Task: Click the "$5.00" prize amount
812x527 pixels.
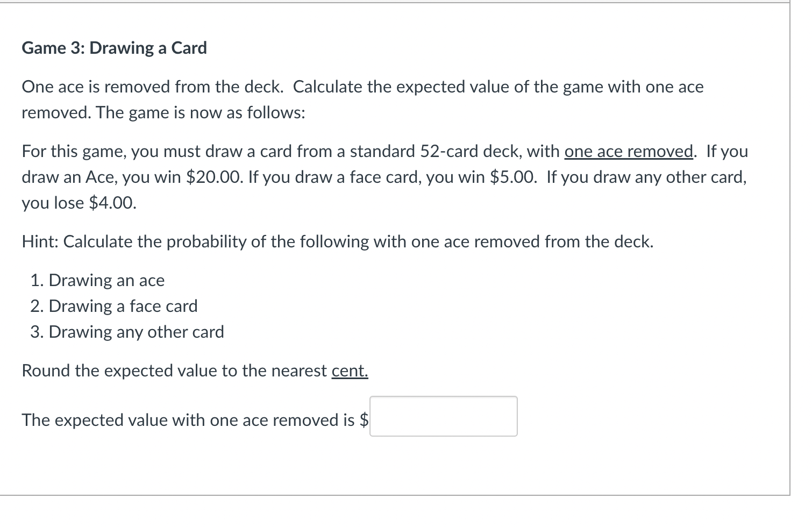Action: click(x=513, y=177)
